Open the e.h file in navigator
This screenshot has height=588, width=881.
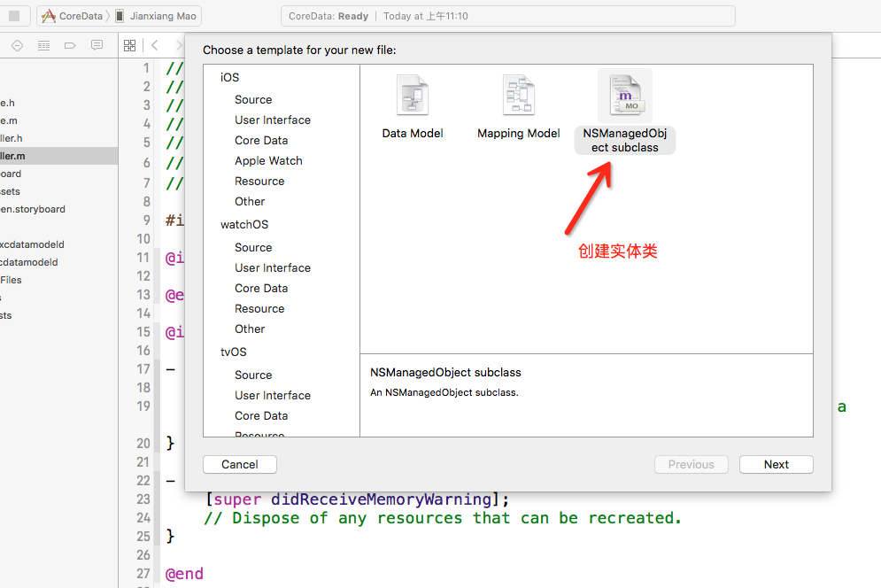pos(7,103)
